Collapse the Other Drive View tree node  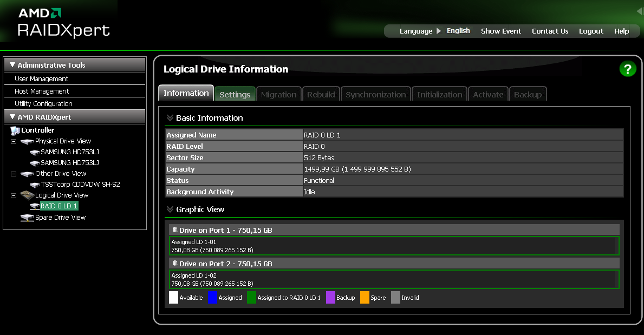14,174
